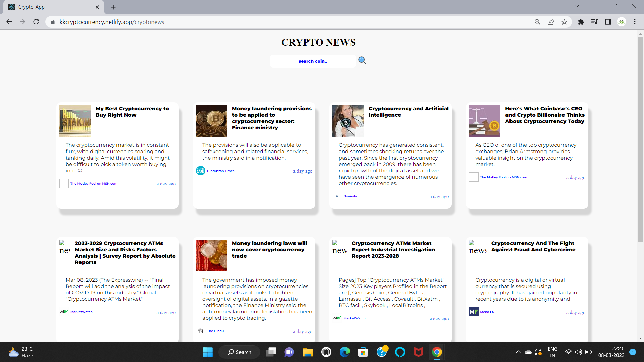Open File Explorer from the taskbar
644x362 pixels.
308,352
